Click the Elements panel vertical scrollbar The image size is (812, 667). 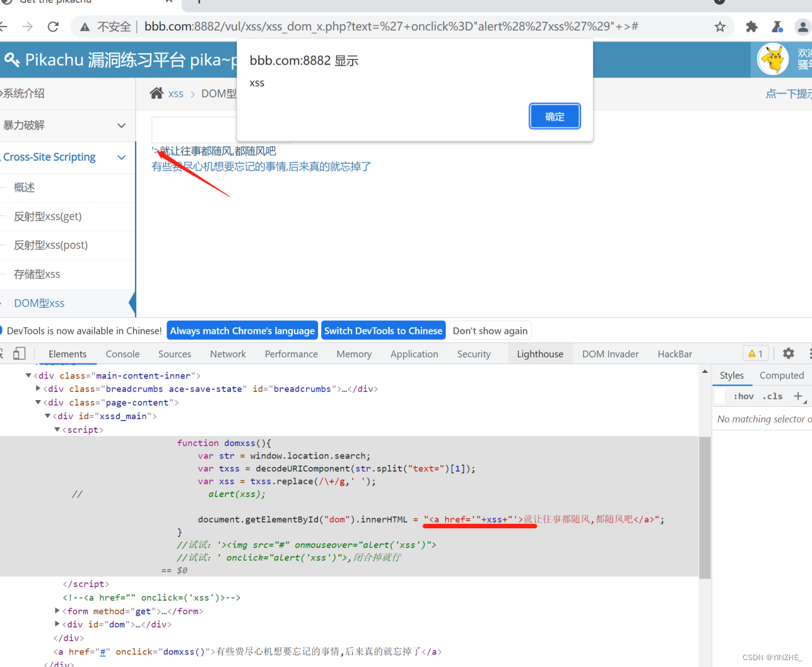coord(705,508)
